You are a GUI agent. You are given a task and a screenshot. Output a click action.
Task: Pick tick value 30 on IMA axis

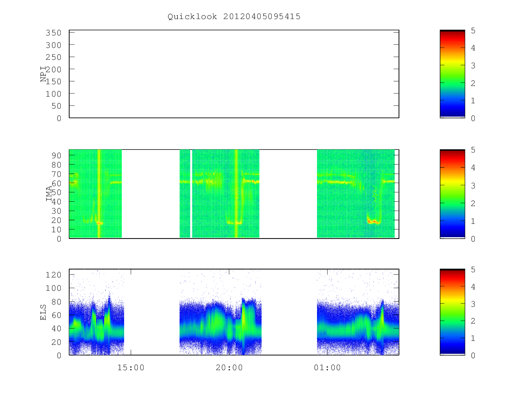click(x=57, y=211)
